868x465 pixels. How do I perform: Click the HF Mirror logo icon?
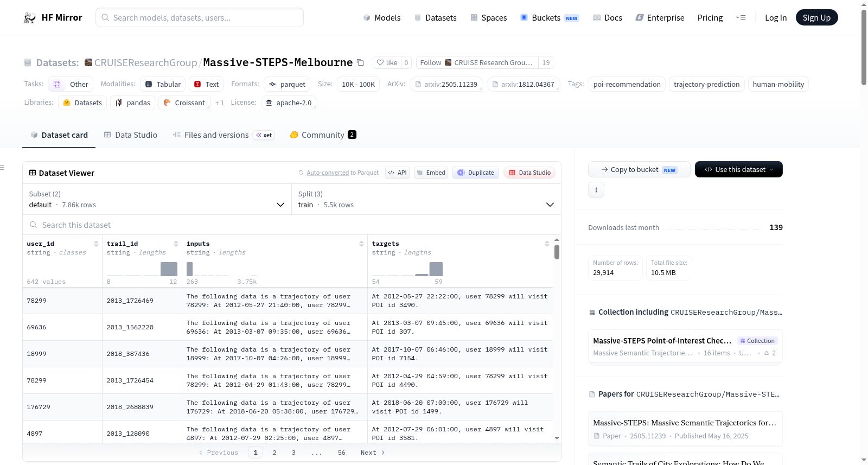pyautogui.click(x=30, y=17)
